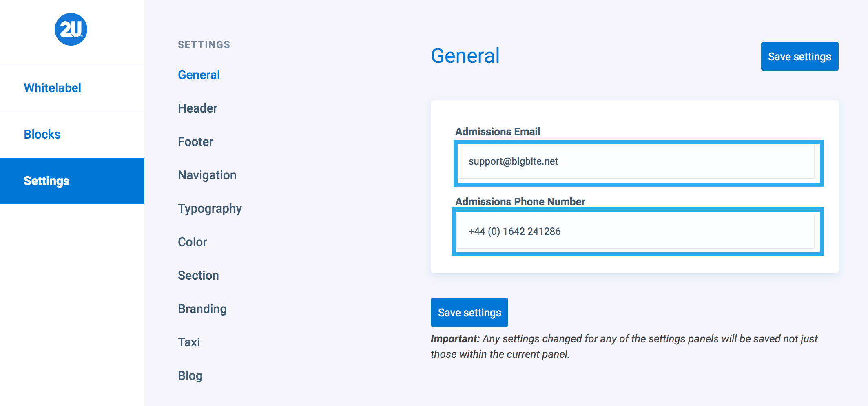Go to the Blocks sidebar section

(x=42, y=135)
